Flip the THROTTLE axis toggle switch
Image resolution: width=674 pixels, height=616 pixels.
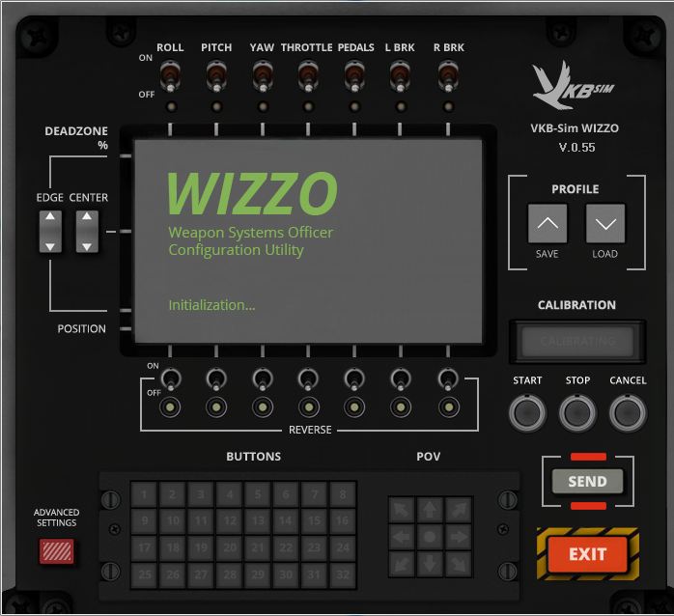coord(308,76)
